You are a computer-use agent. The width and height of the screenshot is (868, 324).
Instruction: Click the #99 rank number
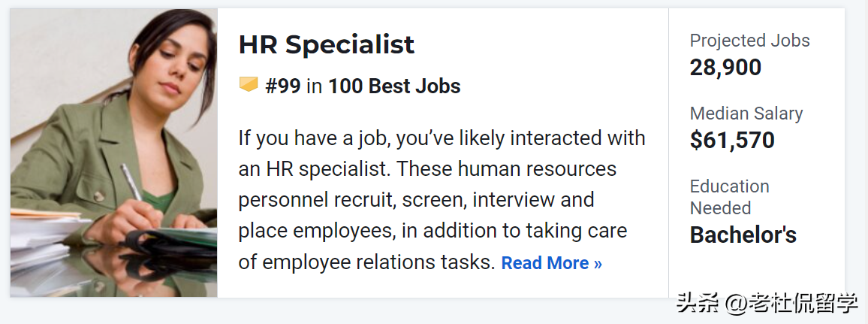coord(282,86)
